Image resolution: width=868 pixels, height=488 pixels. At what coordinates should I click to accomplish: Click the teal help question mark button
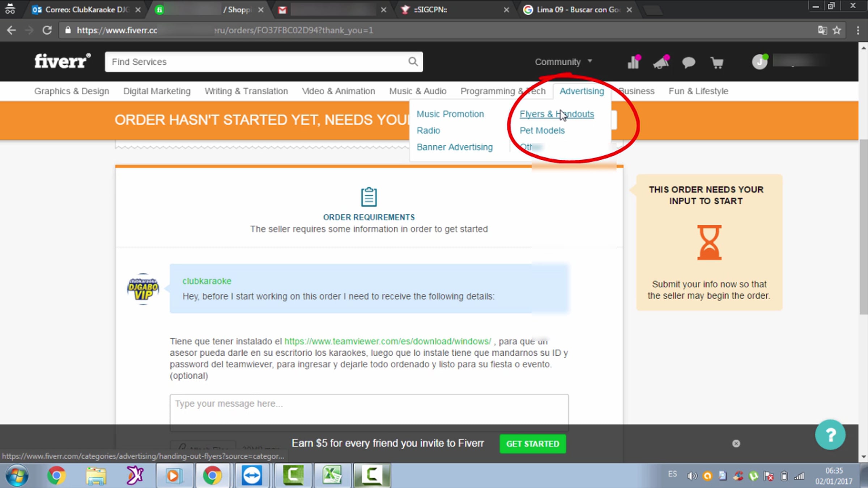point(830,435)
